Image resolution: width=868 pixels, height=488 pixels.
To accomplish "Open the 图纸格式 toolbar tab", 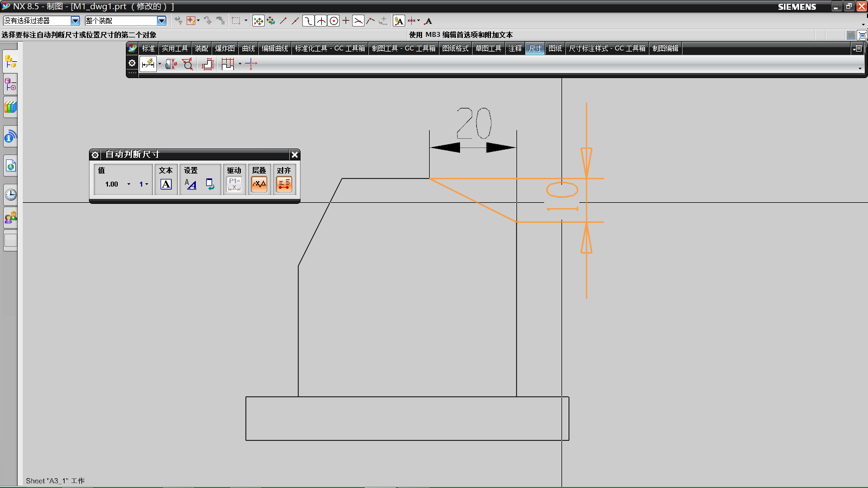I will click(455, 48).
